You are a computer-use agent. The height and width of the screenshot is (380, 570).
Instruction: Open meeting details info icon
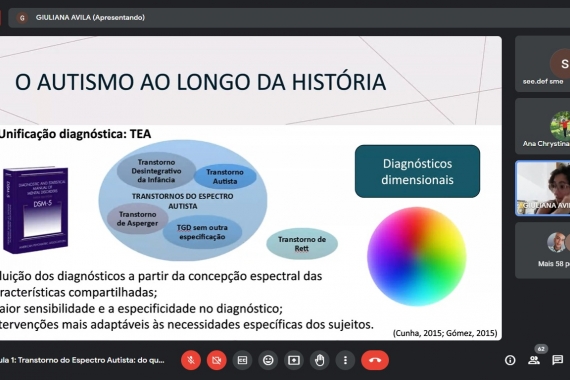pyautogui.click(x=510, y=360)
